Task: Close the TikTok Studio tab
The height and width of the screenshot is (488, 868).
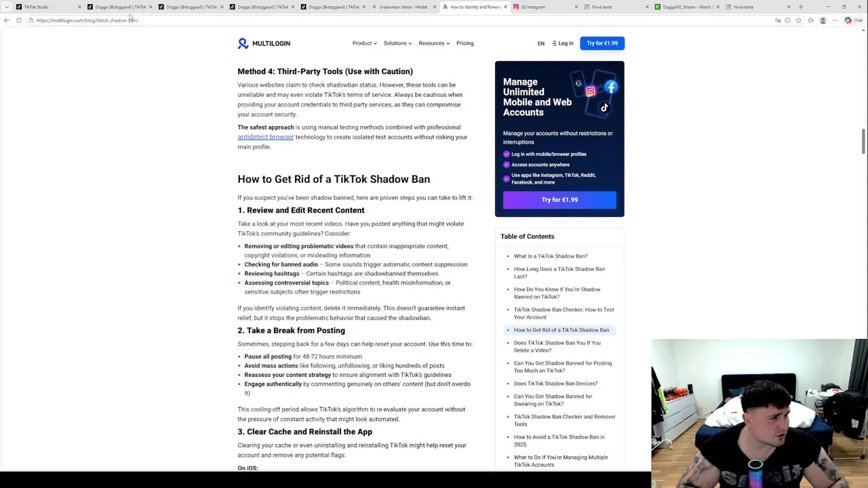Action: [79, 7]
